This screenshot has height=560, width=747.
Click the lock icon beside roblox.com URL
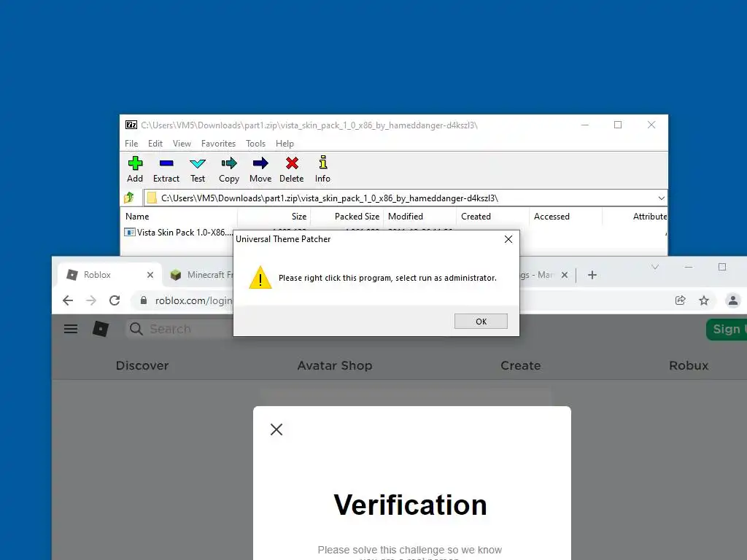coord(144,300)
